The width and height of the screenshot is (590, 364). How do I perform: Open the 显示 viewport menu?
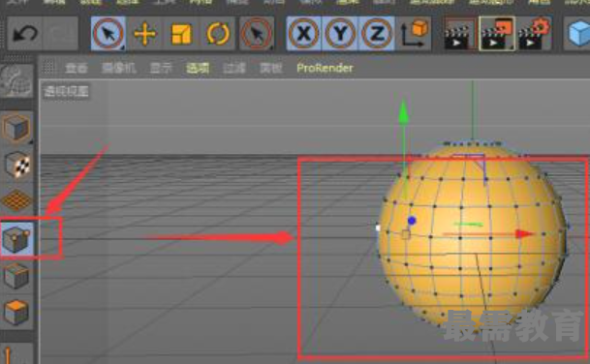161,68
